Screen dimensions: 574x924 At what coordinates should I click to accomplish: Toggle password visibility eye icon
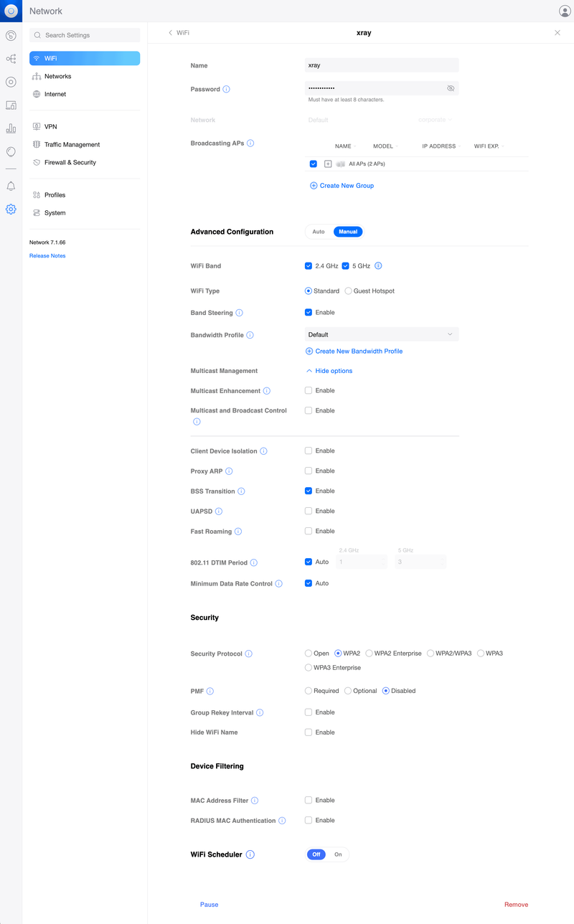(x=451, y=88)
